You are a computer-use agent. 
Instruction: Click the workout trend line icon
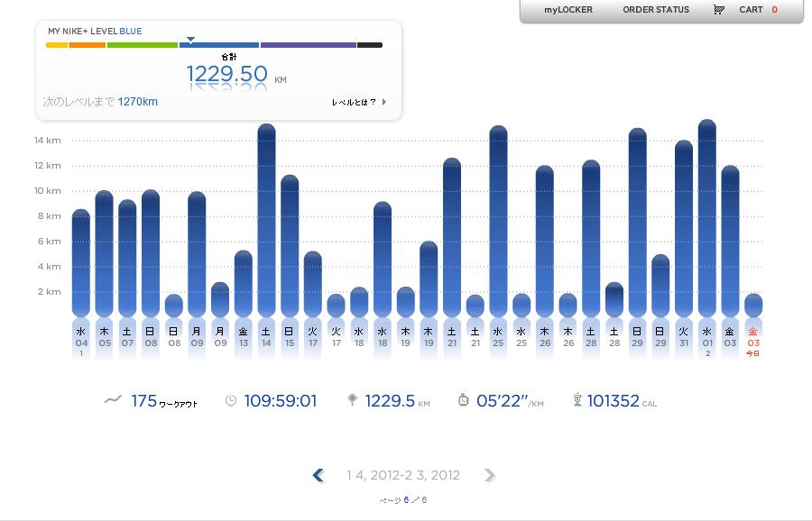[113, 399]
